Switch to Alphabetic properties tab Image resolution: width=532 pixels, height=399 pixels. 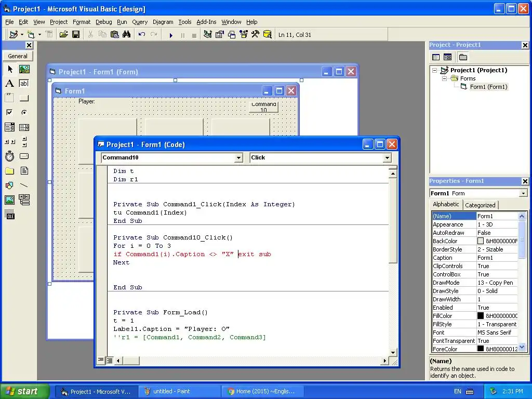pos(446,204)
